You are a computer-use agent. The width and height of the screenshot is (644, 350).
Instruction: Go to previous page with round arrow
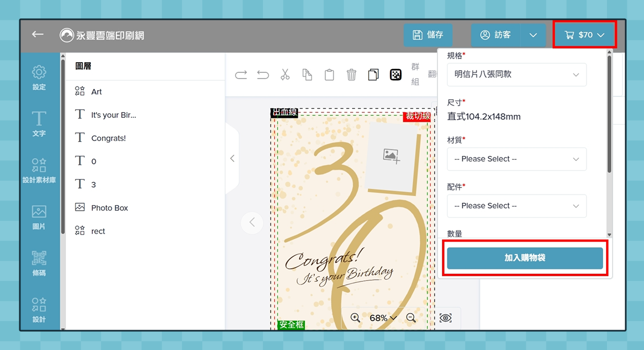252,222
